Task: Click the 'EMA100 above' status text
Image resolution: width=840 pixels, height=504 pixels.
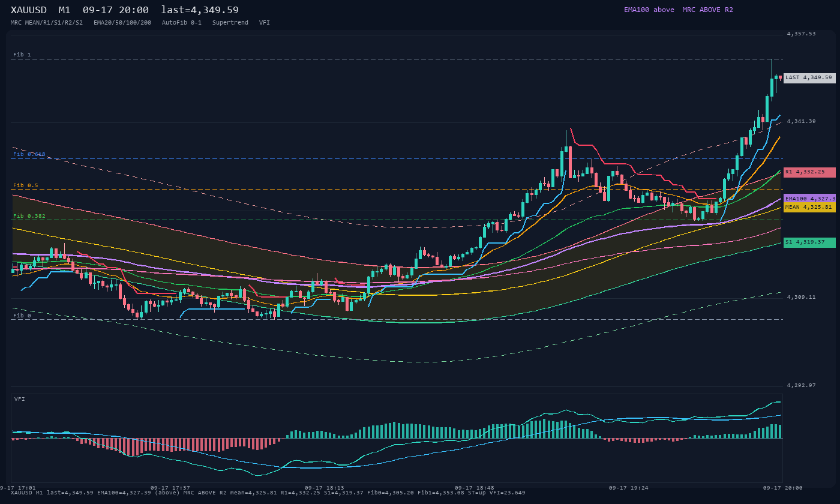Action: [649, 10]
